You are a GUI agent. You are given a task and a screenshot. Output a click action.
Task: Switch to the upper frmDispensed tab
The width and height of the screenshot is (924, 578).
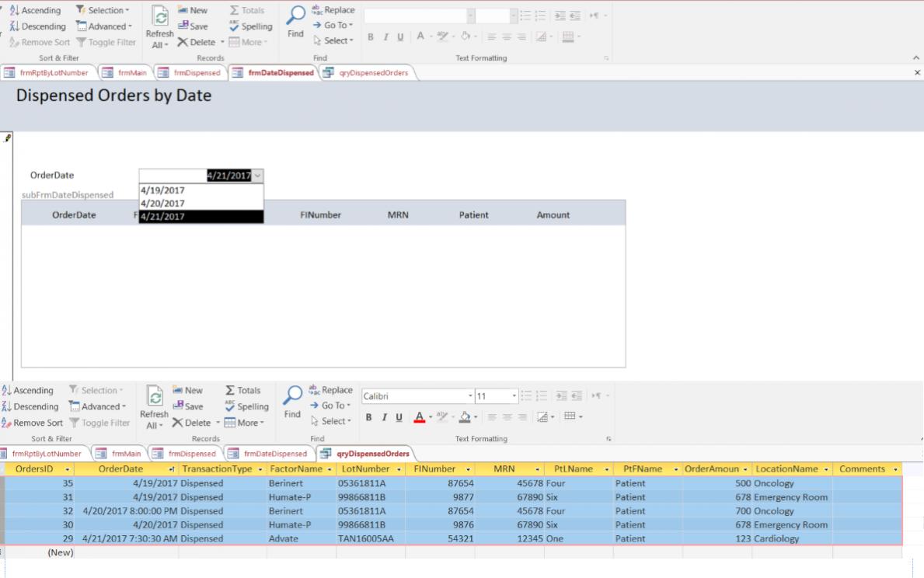190,72
